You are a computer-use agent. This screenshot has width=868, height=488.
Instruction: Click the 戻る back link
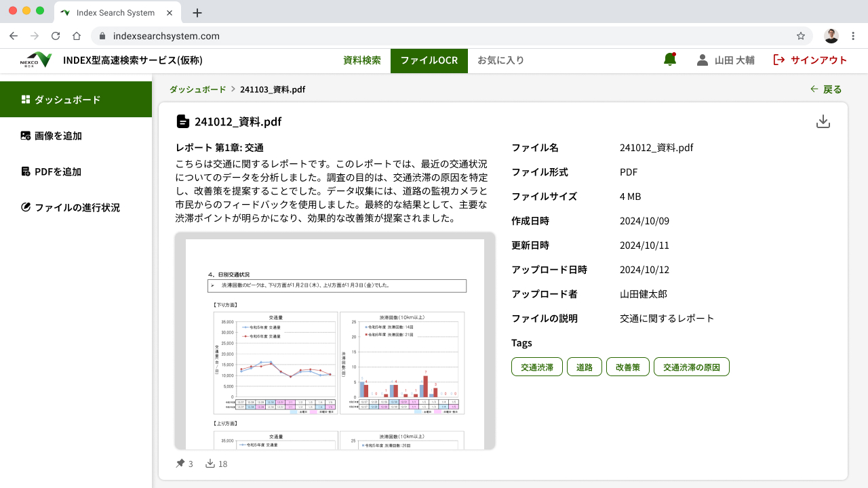(x=826, y=89)
